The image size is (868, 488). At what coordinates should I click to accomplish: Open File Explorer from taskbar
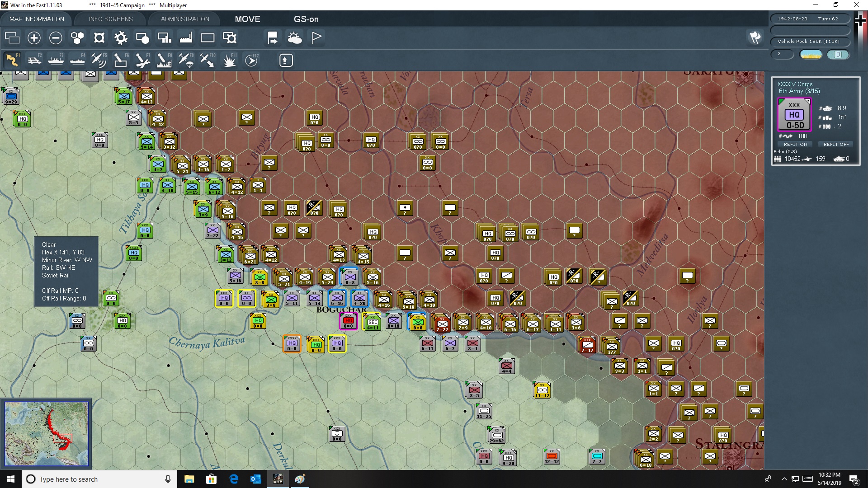(189, 479)
